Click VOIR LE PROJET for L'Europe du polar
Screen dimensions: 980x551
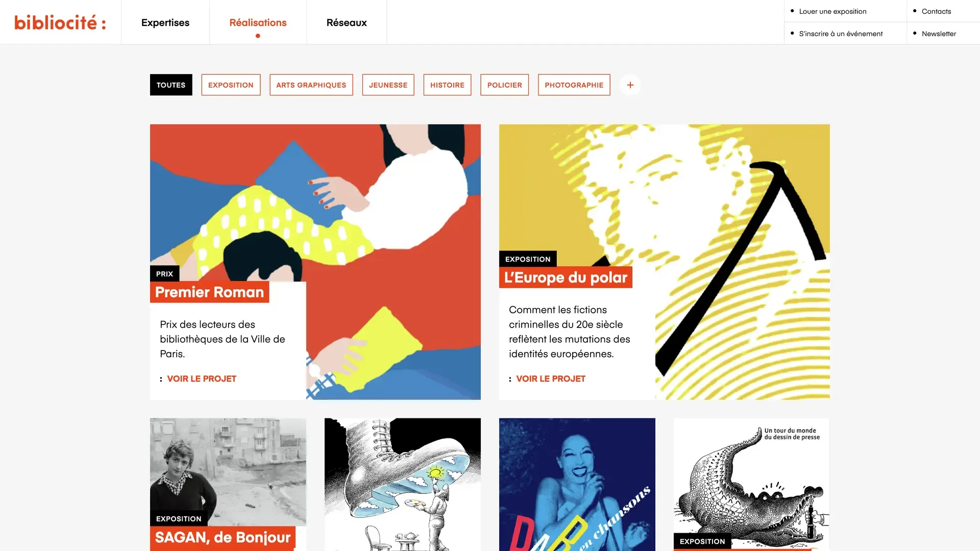pos(551,379)
